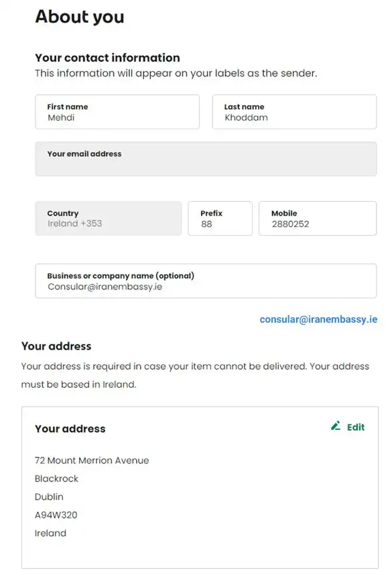
Task: Click the About you page heading
Action: coord(80,17)
